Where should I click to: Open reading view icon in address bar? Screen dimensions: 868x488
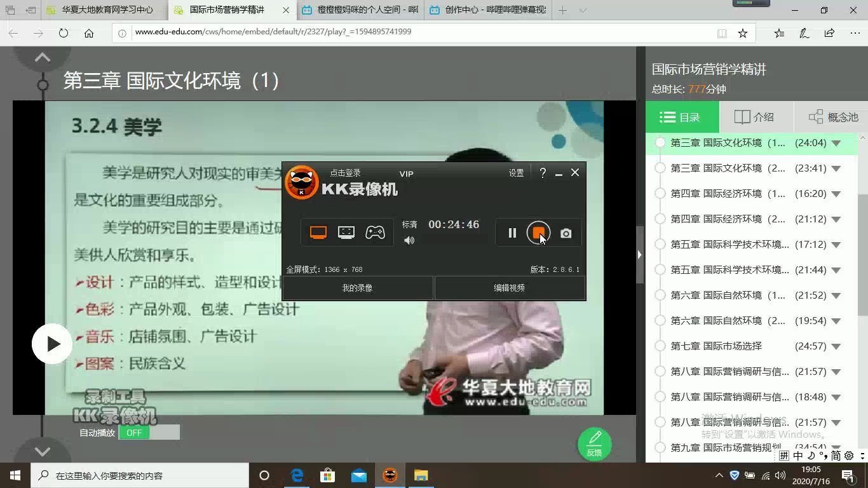point(722,33)
